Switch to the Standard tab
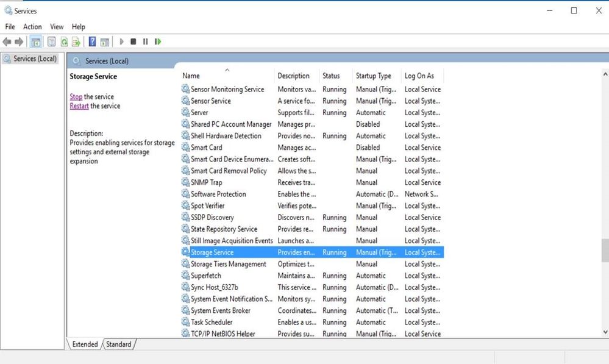The width and height of the screenshot is (609, 364). (118, 344)
